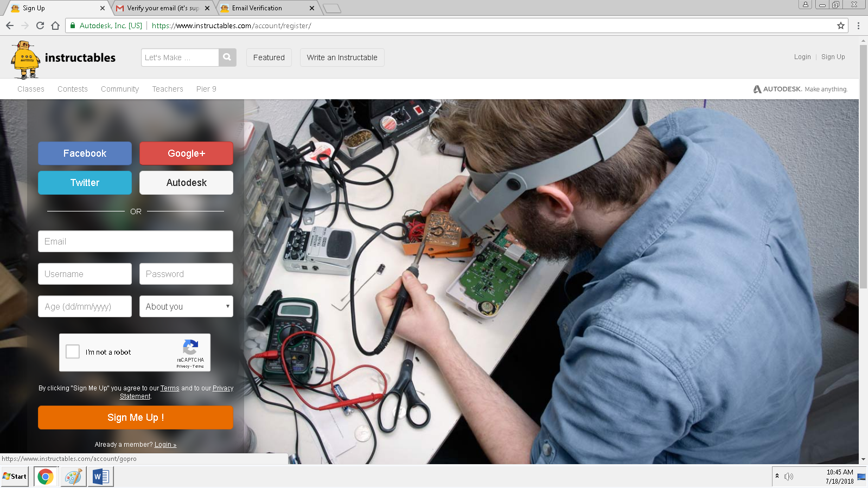Expand the About you dropdown
Viewport: 868px width, 488px height.
pyautogui.click(x=186, y=306)
